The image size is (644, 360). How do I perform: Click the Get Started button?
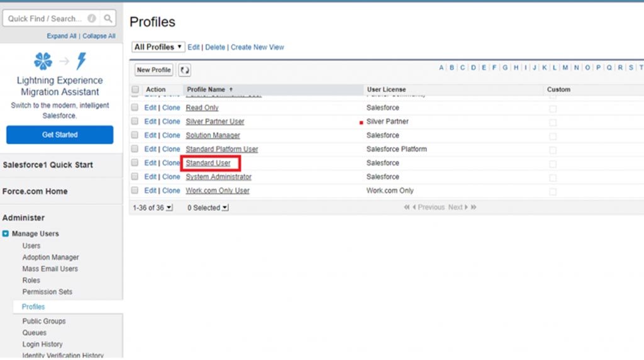coord(60,135)
